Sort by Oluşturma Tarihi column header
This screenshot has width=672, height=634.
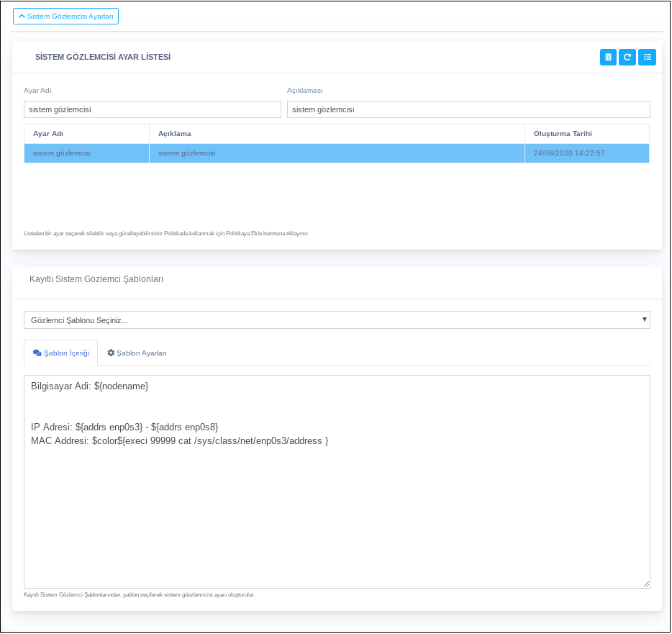563,134
